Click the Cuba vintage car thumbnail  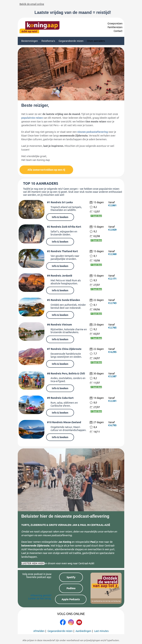[x=31, y=405]
